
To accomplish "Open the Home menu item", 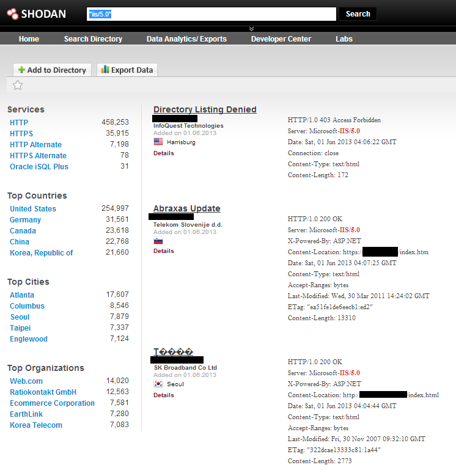I will coord(29,39).
